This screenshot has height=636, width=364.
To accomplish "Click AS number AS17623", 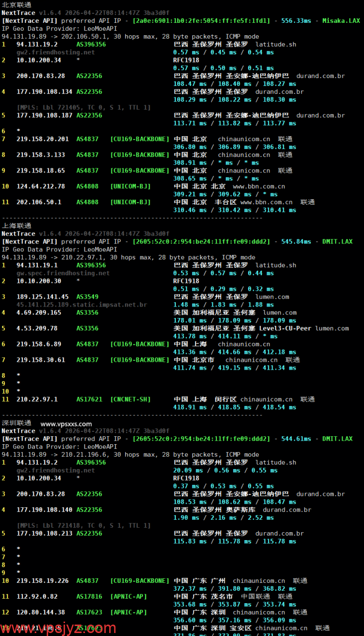I will coord(89,612).
